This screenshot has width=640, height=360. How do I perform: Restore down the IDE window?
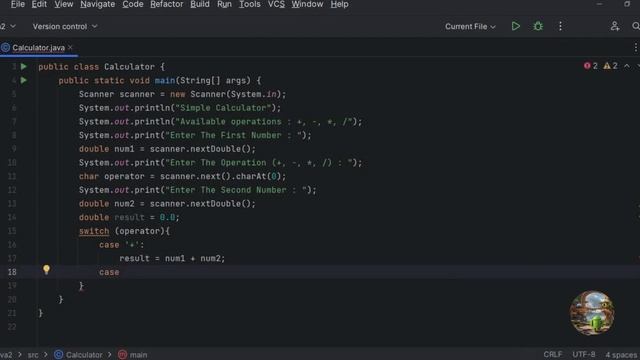(x=627, y=4)
